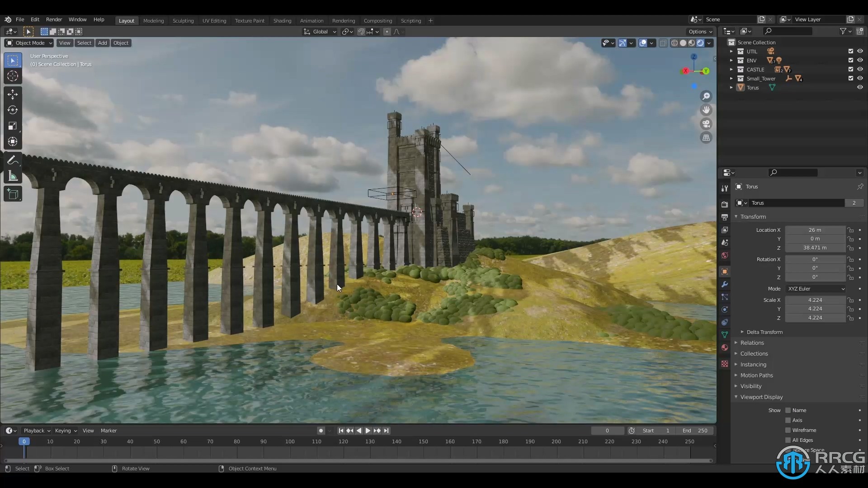Open the World properties tab
868x488 pixels.
[725, 255]
